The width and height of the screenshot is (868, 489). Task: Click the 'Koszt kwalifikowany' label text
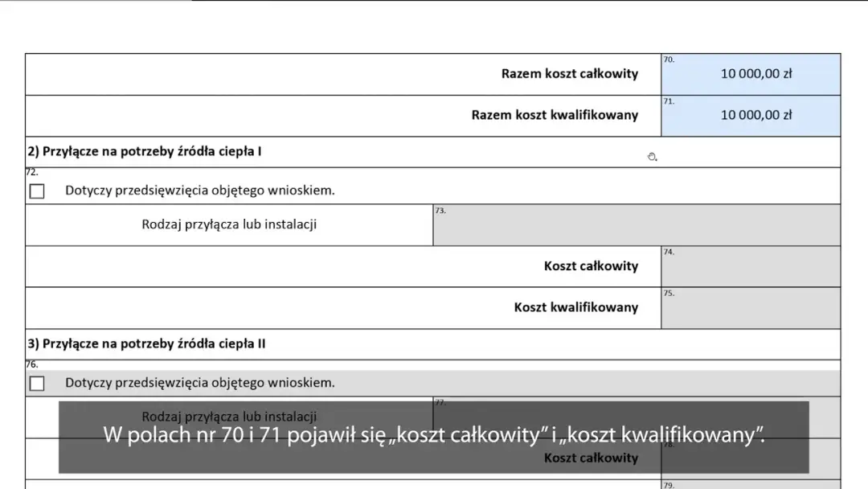pos(577,307)
